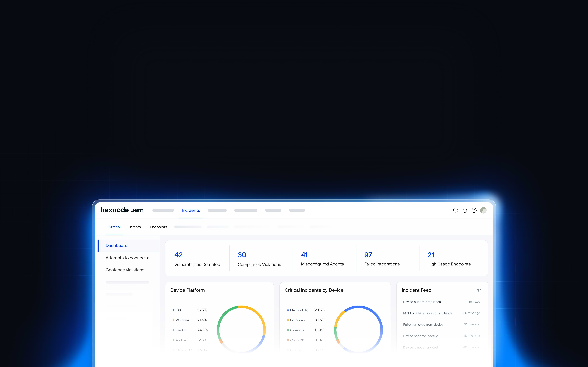Viewport: 588px width, 367px height.
Task: Select the Incidents top navigation tab
Action: point(191,210)
